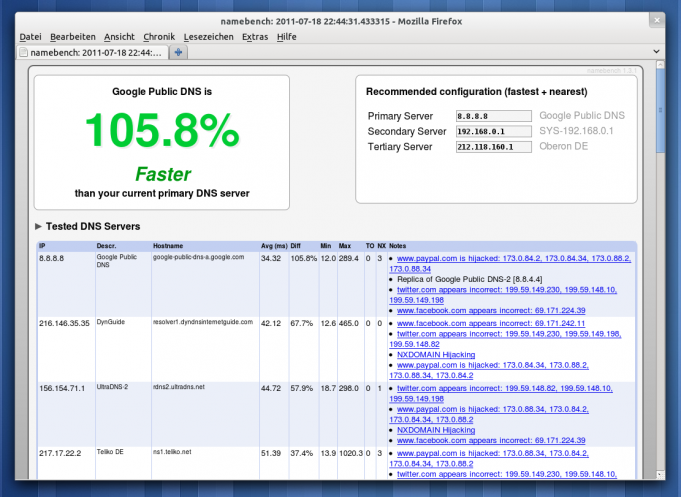Image resolution: width=681 pixels, height=497 pixels.
Task: Open the Chronik menu
Action: point(159,36)
